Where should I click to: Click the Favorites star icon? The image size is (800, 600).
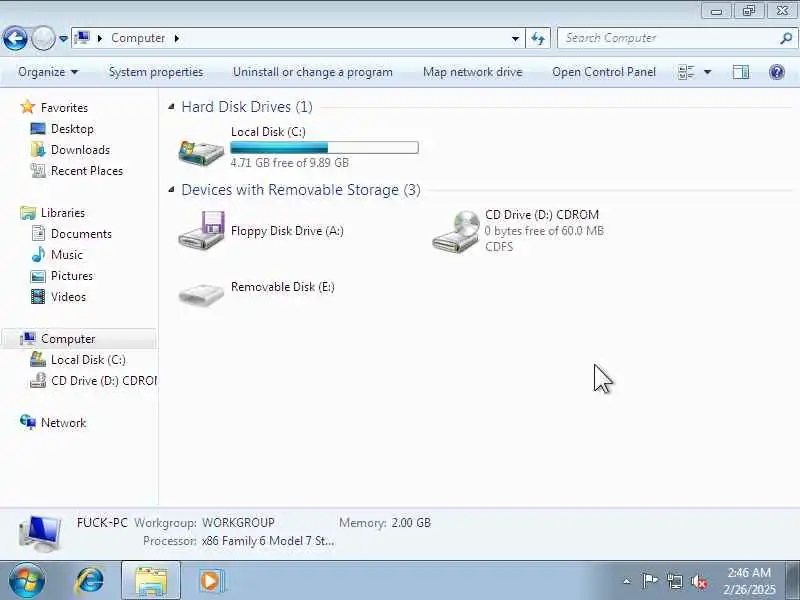pyautogui.click(x=28, y=107)
